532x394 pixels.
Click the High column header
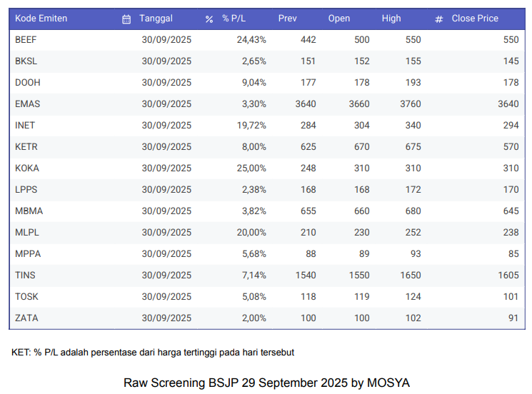391,19
